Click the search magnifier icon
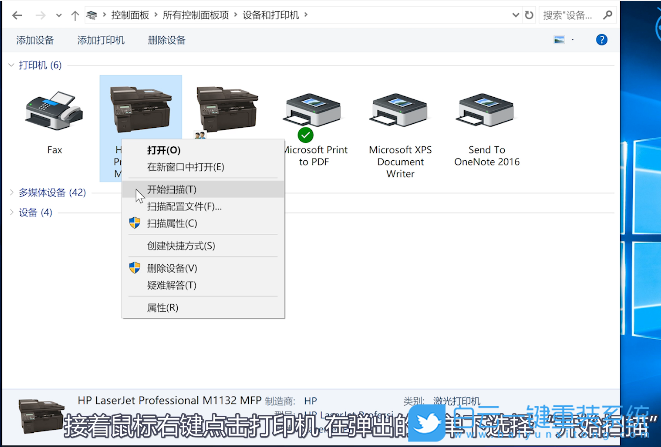The image size is (661, 447). (607, 15)
